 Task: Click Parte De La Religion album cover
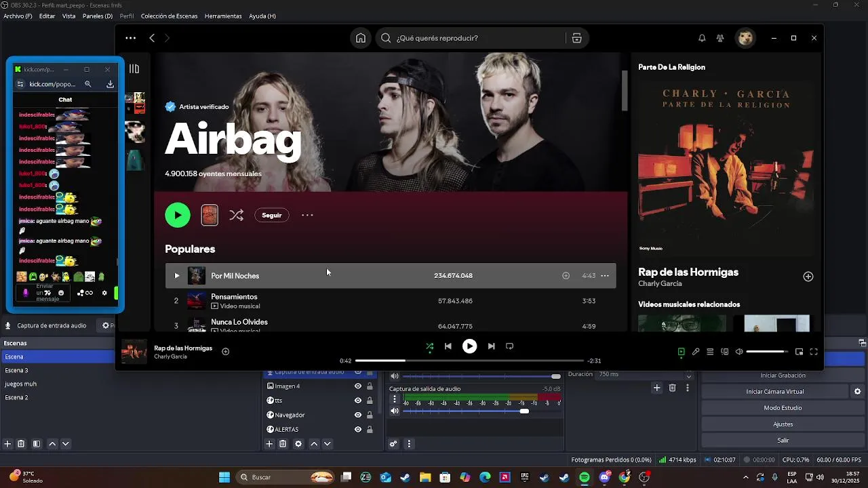click(x=726, y=168)
